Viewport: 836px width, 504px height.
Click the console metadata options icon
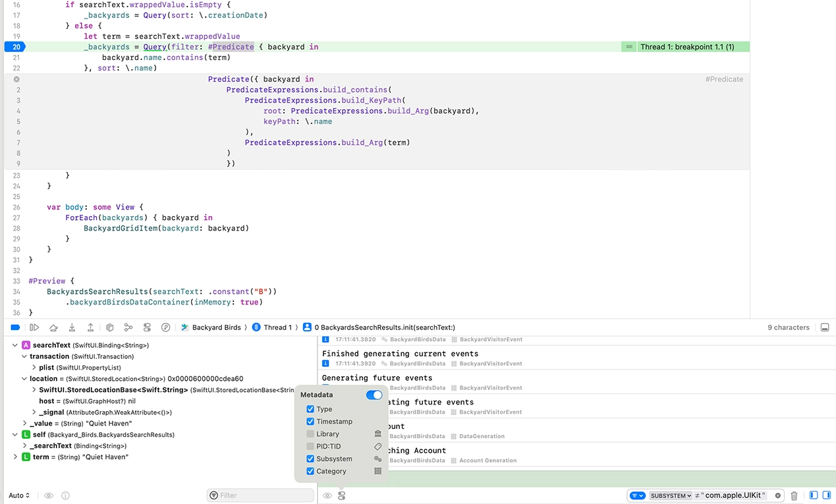pyautogui.click(x=342, y=495)
